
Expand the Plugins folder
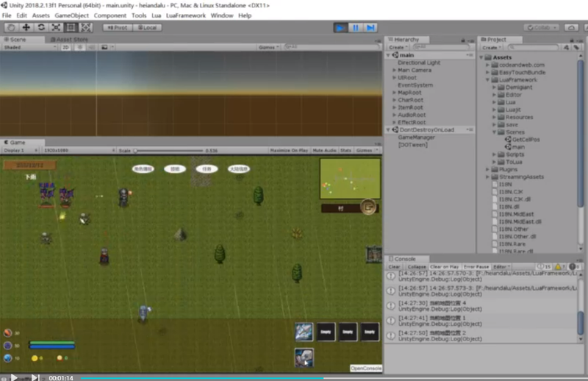487,169
